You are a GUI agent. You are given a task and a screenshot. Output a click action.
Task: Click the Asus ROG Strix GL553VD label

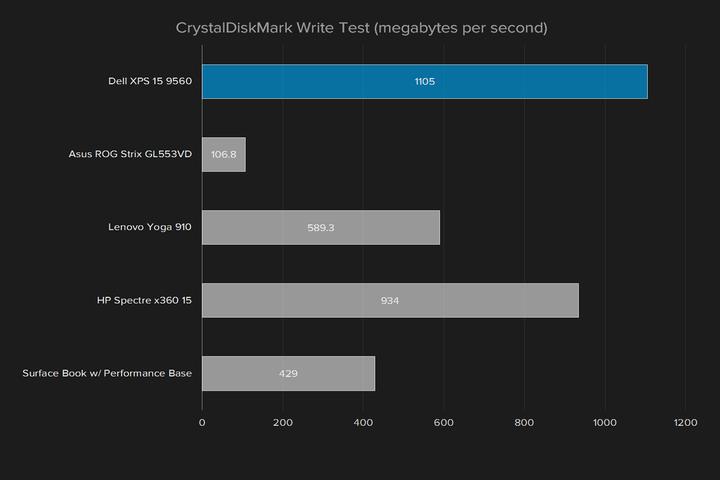click(x=130, y=155)
